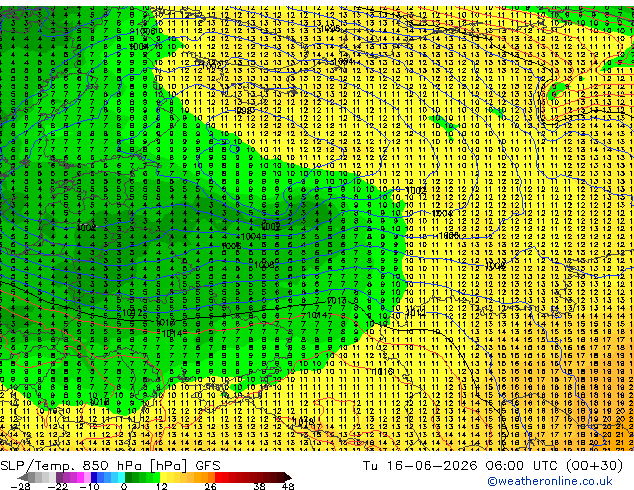Click the '-10' legend scale label
The width and height of the screenshot is (634, 490).
(x=89, y=486)
